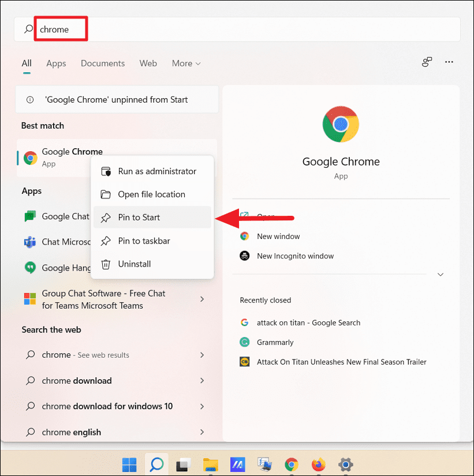474x476 pixels.
Task: Open Task View from the taskbar
Action: click(x=183, y=464)
